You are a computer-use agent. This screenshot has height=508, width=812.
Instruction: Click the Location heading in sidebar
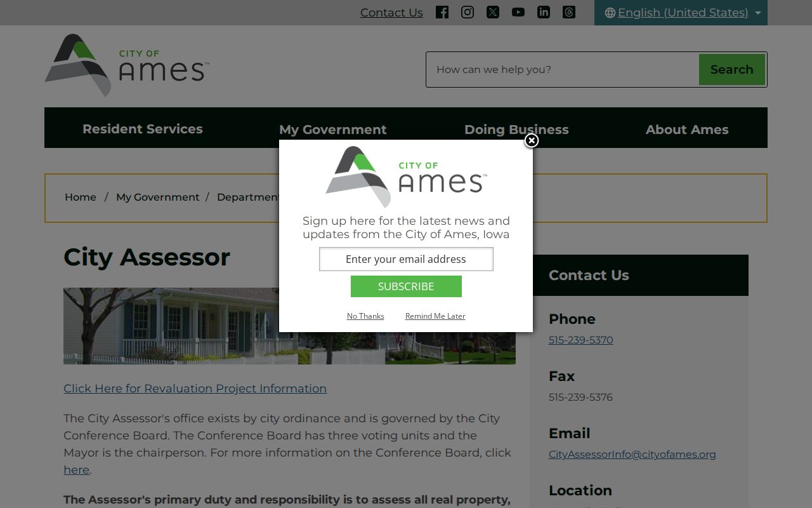[x=580, y=490]
